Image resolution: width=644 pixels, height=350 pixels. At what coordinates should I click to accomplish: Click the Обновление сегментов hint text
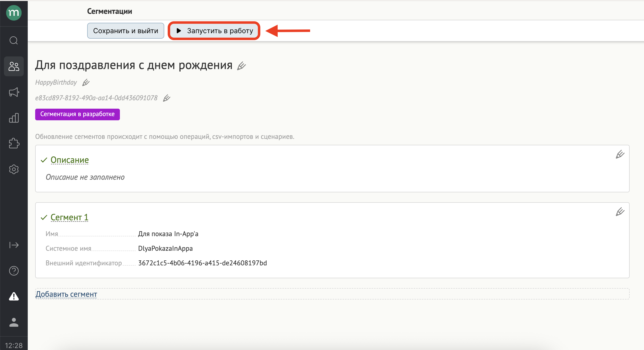coord(165,137)
